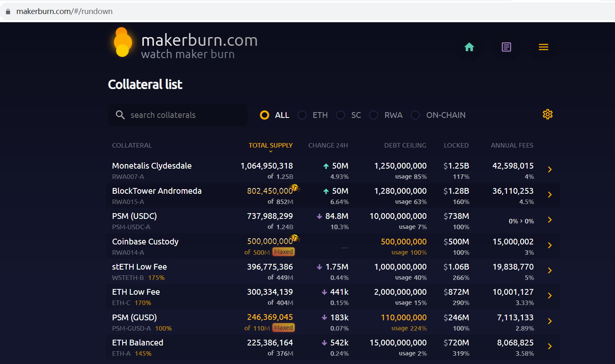The height and width of the screenshot is (364, 615).
Task: Sort by CHANGE 24H column
Action: click(x=328, y=146)
